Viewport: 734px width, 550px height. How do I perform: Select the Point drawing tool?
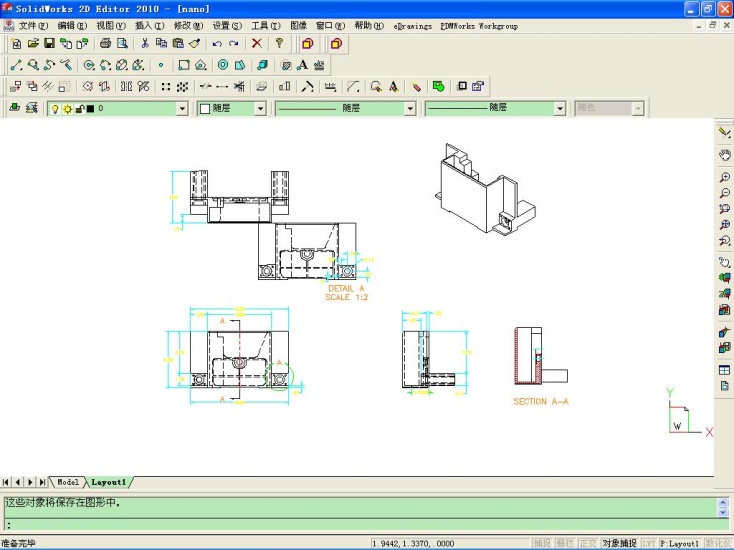(161, 65)
